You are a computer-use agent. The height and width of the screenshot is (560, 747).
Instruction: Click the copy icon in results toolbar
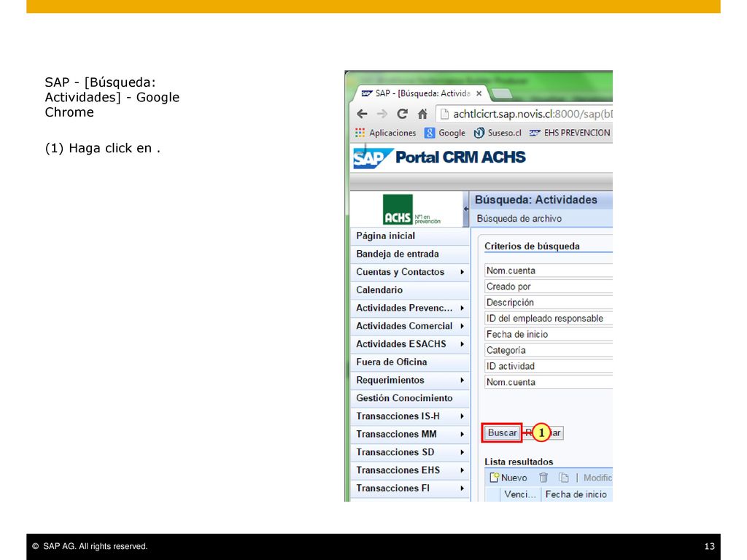click(564, 478)
